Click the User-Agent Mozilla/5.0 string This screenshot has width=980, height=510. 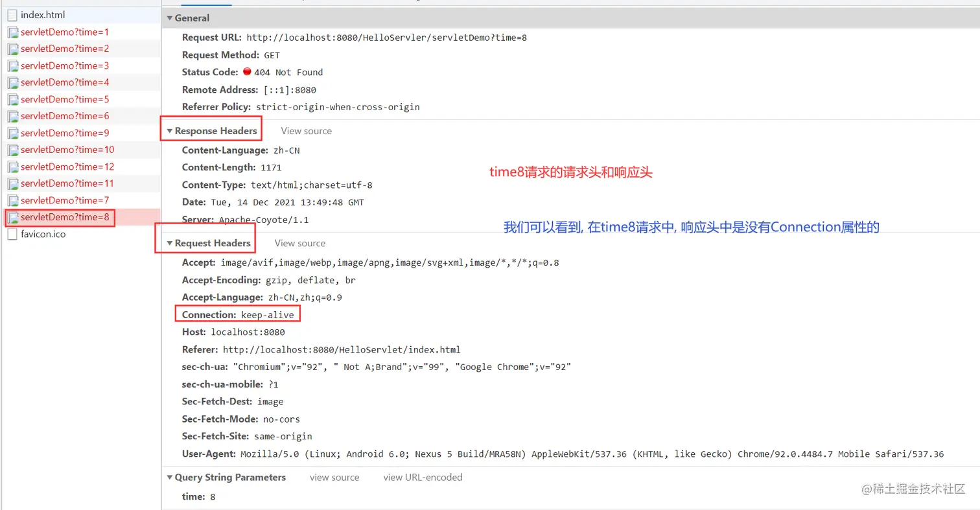592,454
